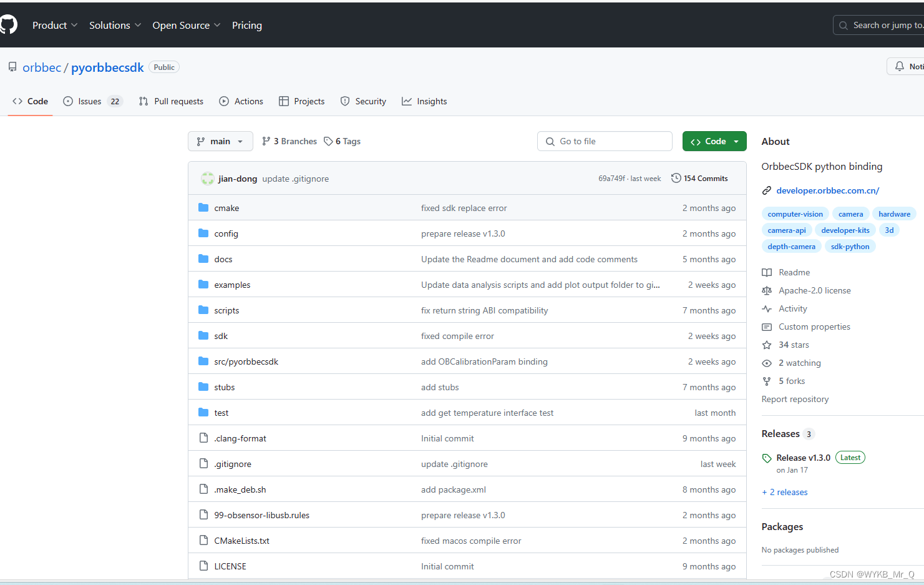
Task: Open the orbbec owner link
Action: (42, 67)
